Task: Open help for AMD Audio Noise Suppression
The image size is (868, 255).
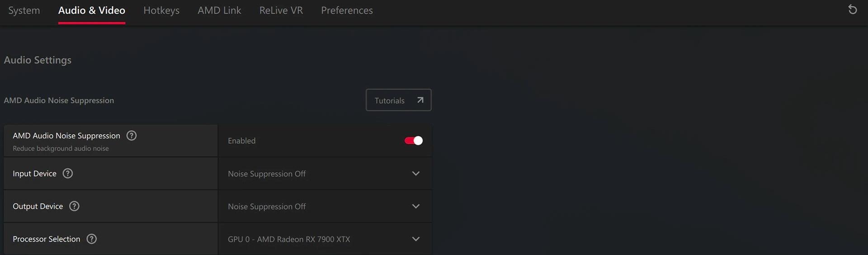Action: [x=132, y=136]
